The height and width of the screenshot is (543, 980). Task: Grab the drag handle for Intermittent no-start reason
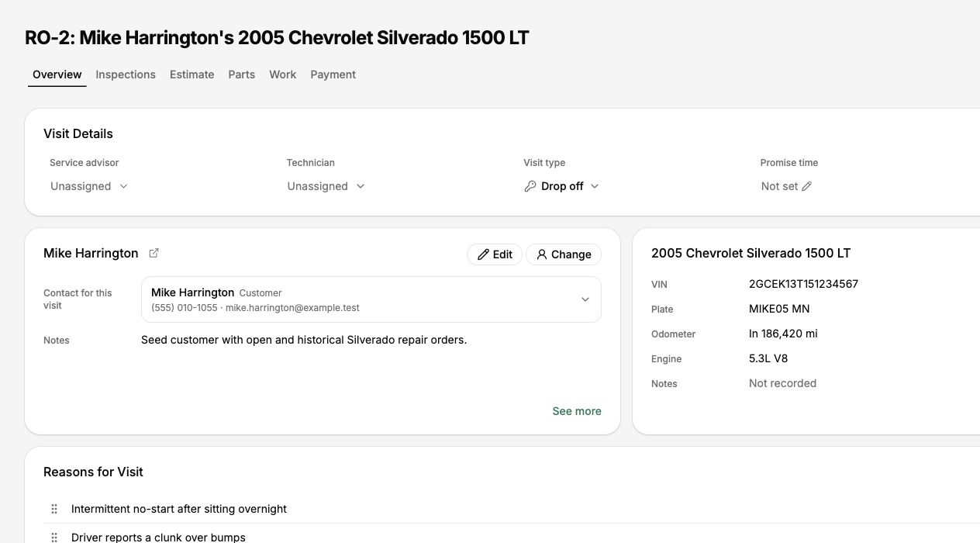coord(54,509)
